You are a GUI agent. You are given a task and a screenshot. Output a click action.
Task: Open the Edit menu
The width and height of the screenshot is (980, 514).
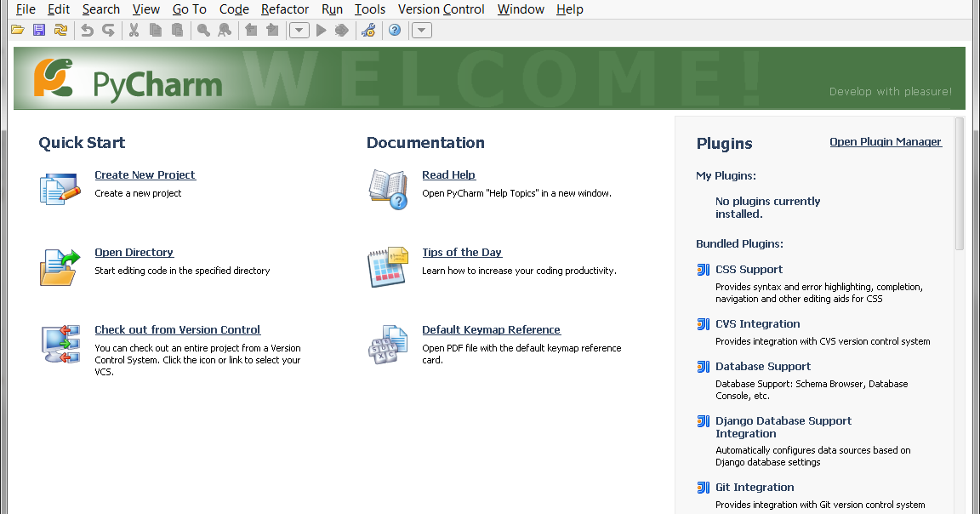(x=59, y=9)
